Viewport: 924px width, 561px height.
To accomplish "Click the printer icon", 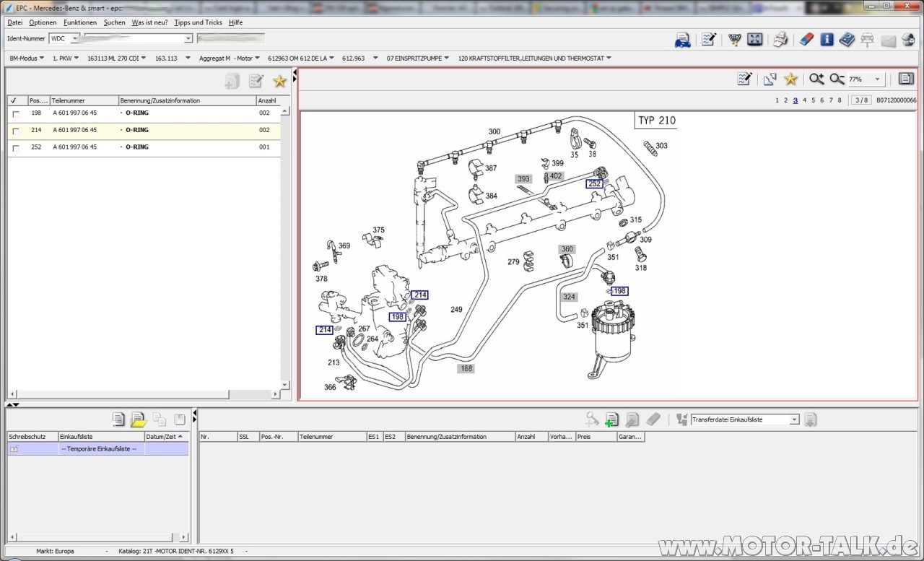I will click(x=780, y=40).
